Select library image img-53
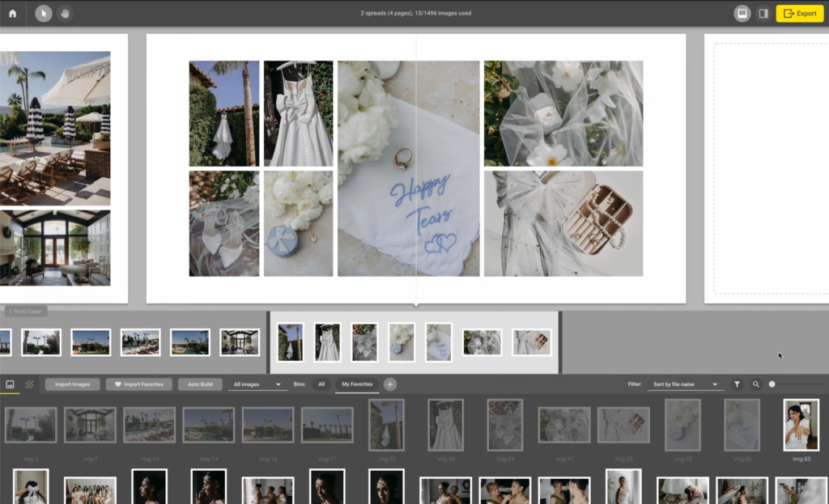 tap(624, 425)
